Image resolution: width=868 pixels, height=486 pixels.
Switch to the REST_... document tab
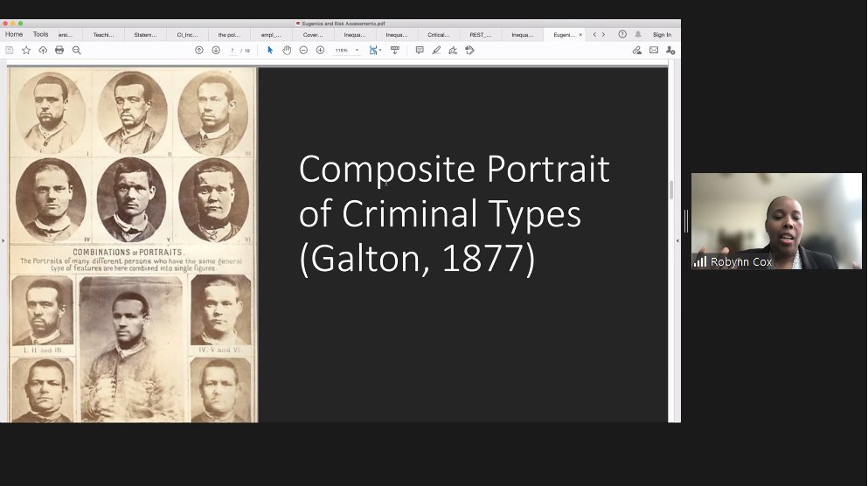click(x=481, y=35)
